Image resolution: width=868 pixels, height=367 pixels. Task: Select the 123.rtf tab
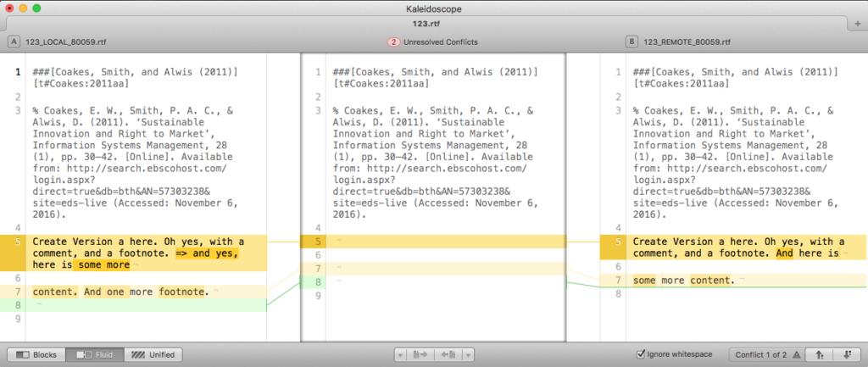[433, 24]
